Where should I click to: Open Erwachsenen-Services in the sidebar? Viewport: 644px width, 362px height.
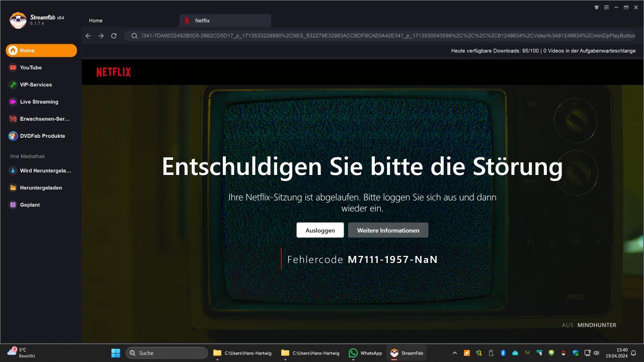41,119
